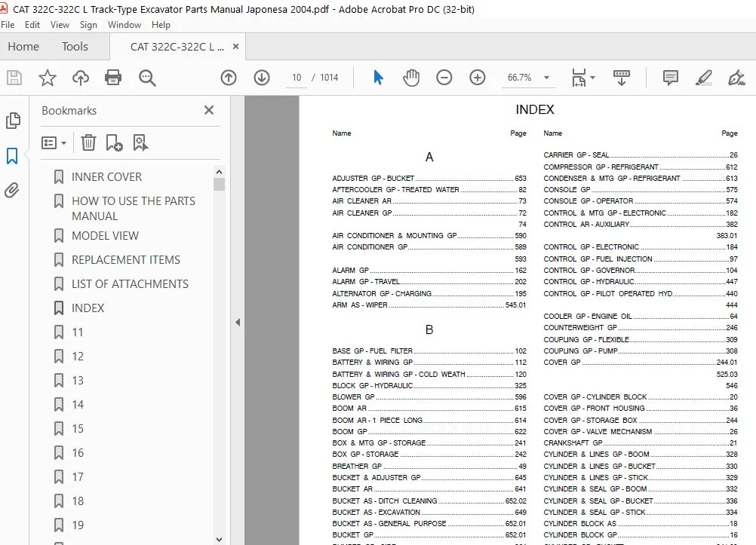Upload file to cloud icon
Screen dimensions: 756x545
[81, 78]
